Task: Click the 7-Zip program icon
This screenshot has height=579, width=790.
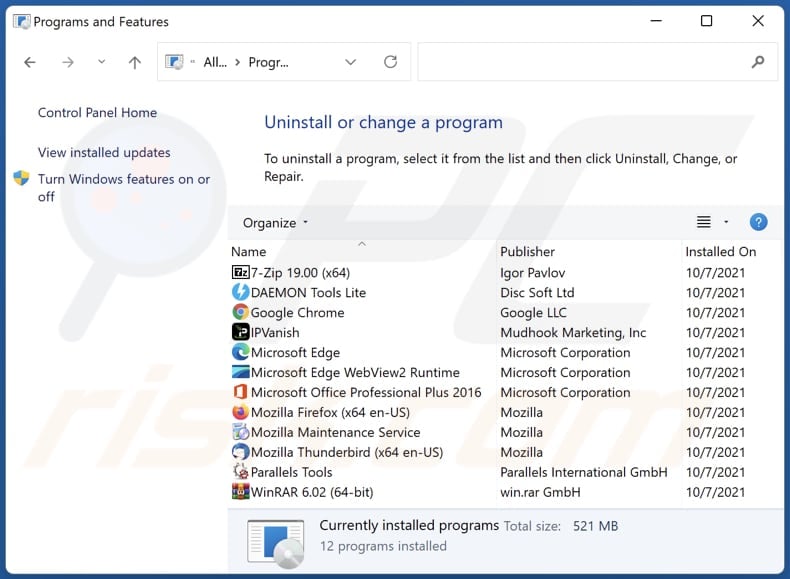Action: (x=240, y=272)
